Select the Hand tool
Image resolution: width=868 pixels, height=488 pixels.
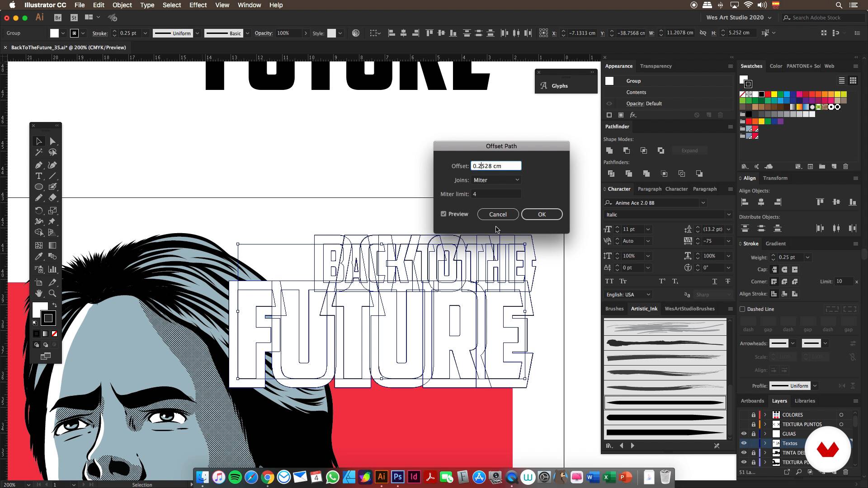(39, 294)
